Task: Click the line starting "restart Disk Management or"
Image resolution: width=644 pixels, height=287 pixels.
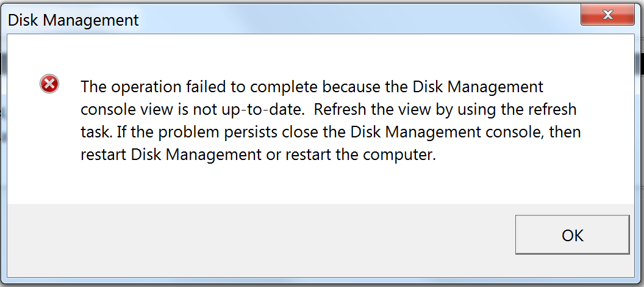Action: [259, 155]
